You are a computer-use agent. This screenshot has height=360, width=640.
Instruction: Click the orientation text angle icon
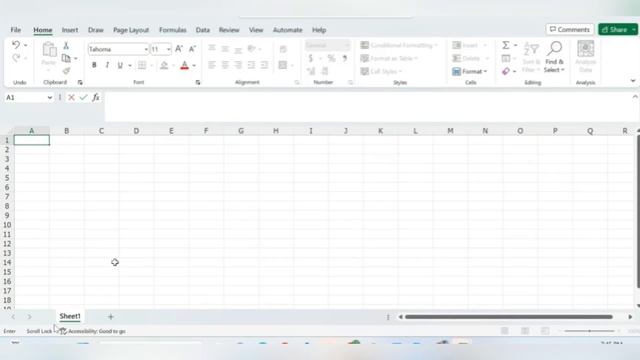[252, 49]
